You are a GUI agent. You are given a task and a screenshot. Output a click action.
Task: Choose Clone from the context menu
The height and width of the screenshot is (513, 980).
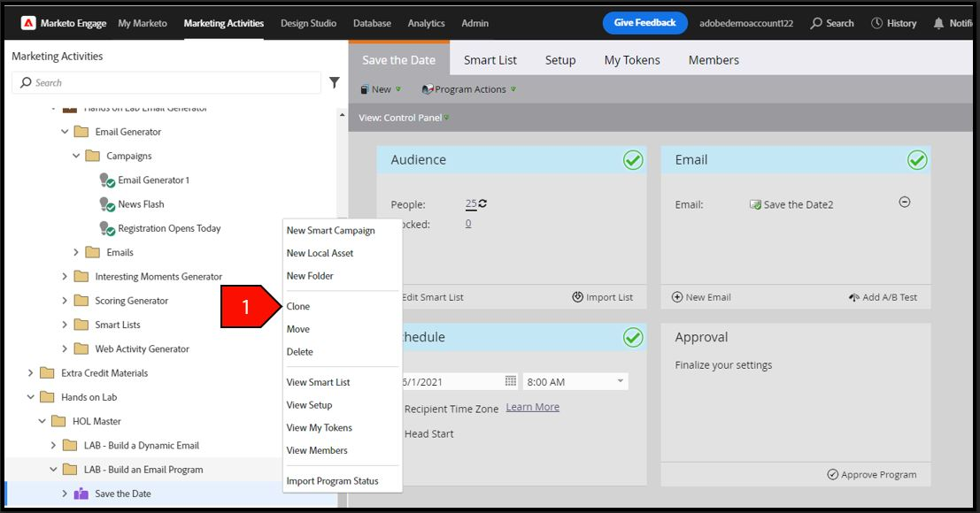[298, 306]
